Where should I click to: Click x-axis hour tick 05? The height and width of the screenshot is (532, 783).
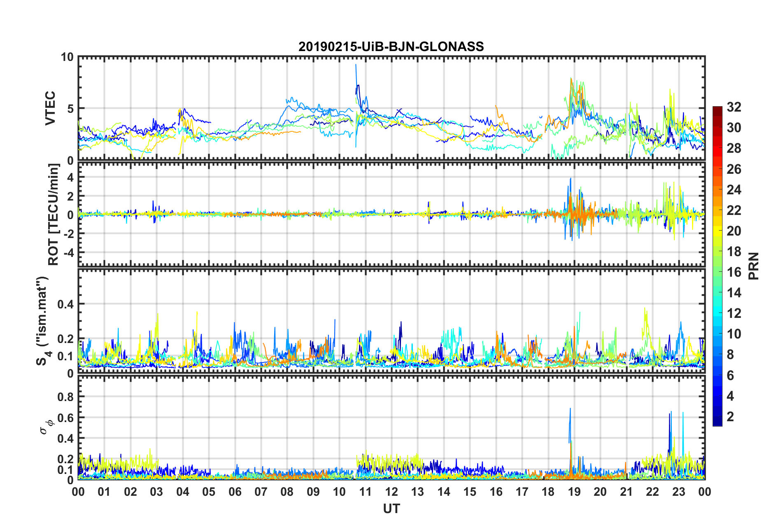(209, 492)
